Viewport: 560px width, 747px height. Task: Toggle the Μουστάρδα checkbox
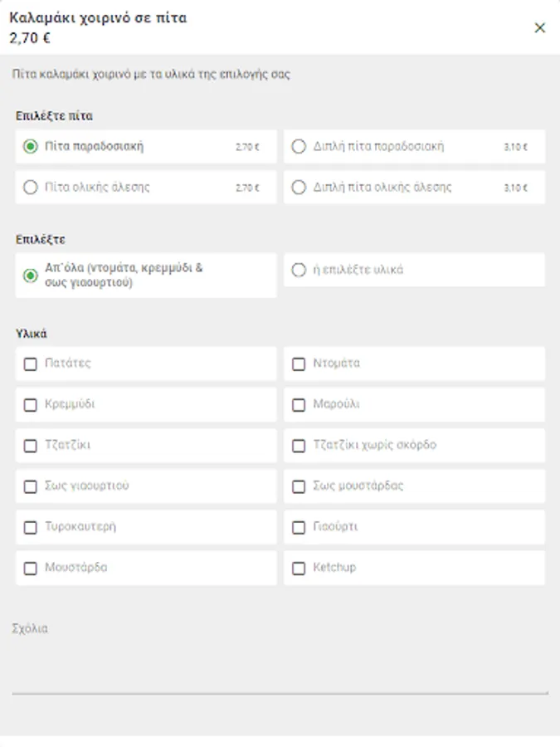[x=31, y=569]
